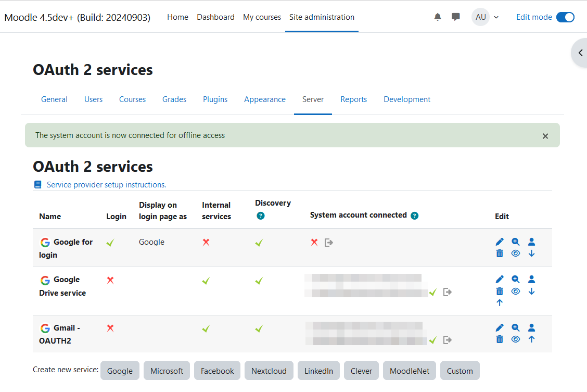Toggle visibility of Gmail - OAUTH2 service
The height and width of the screenshot is (392, 587).
516,339
